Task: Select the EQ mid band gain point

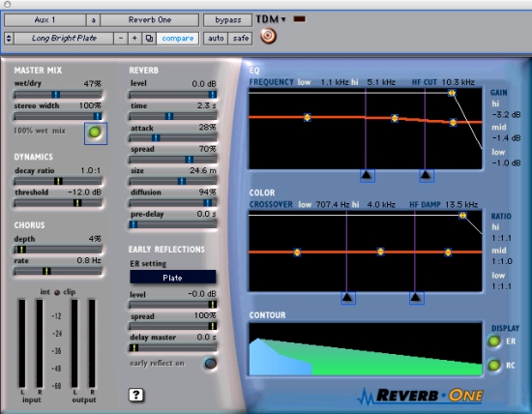Action: coord(395,118)
